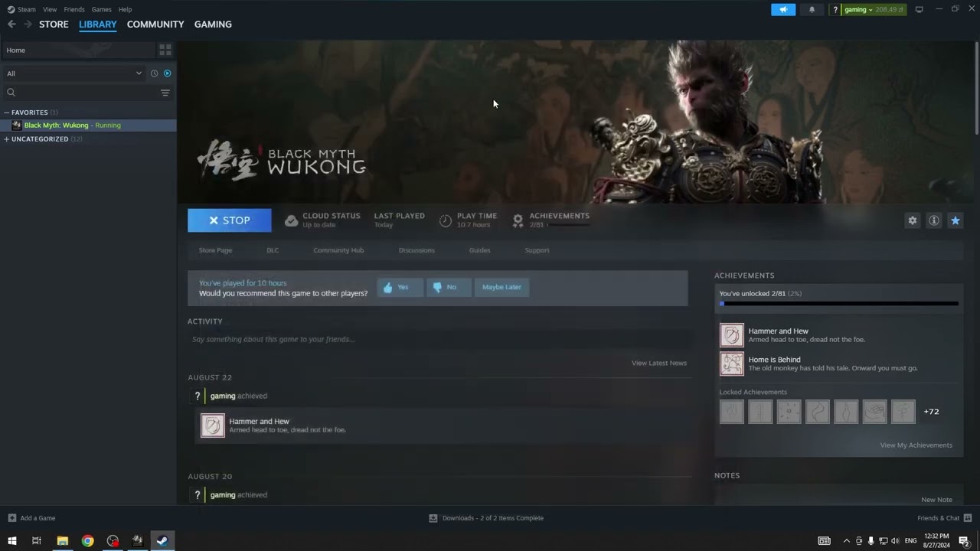Open the announcements megaphone icon
Screen dimensions: 980x551
click(783, 9)
